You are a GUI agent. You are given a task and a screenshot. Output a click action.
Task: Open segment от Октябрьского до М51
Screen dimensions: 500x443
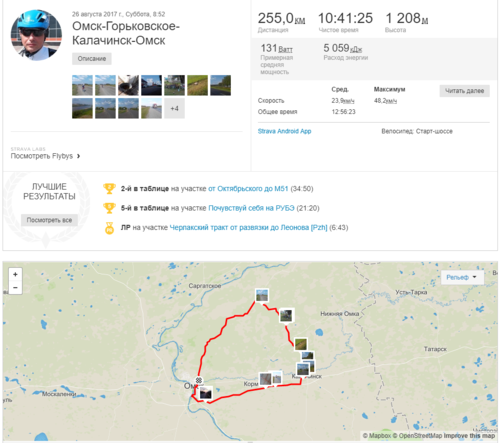click(x=248, y=189)
